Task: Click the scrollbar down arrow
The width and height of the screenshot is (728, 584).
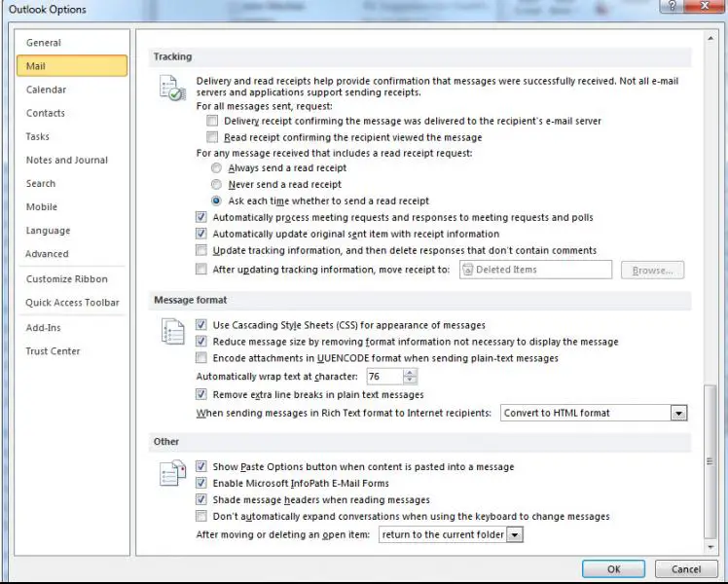Action: (710, 548)
